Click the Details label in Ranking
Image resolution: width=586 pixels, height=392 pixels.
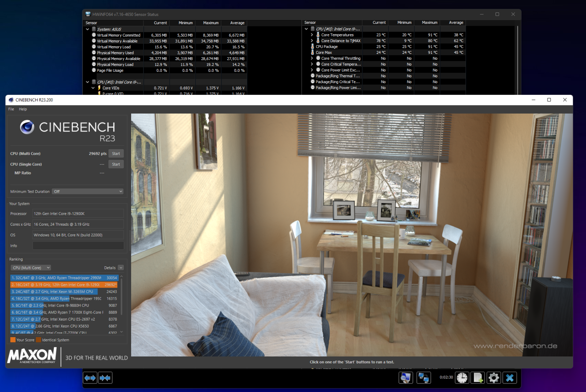pos(110,268)
